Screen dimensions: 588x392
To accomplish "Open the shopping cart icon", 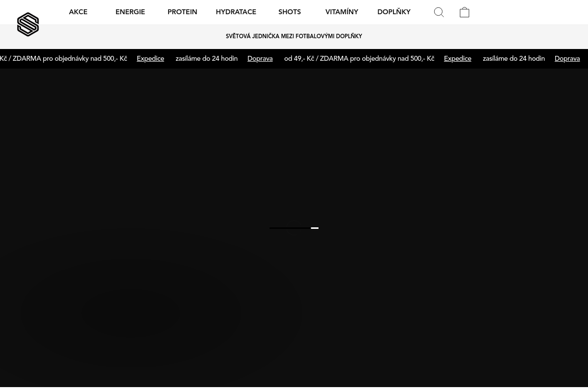I will pyautogui.click(x=465, y=12).
